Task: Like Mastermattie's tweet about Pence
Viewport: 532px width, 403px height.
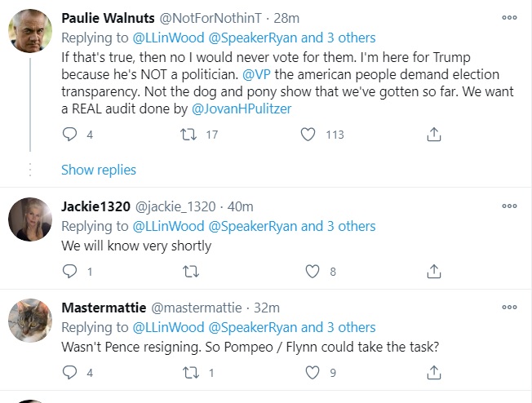Action: click(313, 373)
